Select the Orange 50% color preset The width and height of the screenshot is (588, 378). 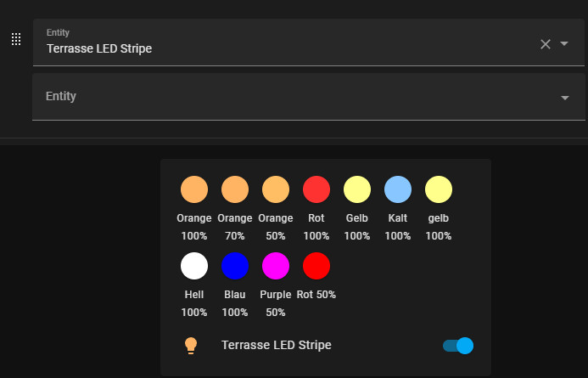(x=276, y=189)
